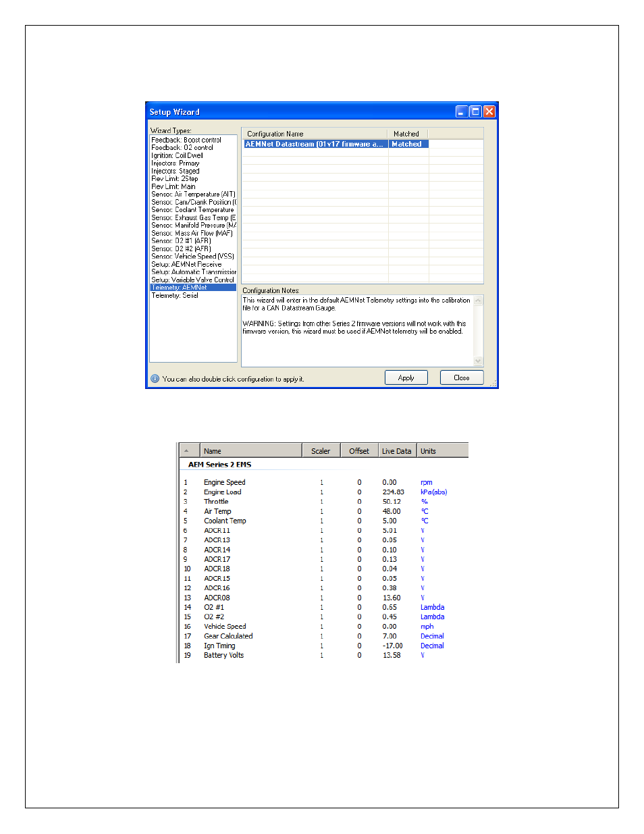Click the Live Data column header
The width and height of the screenshot is (644, 834).
pos(397,450)
